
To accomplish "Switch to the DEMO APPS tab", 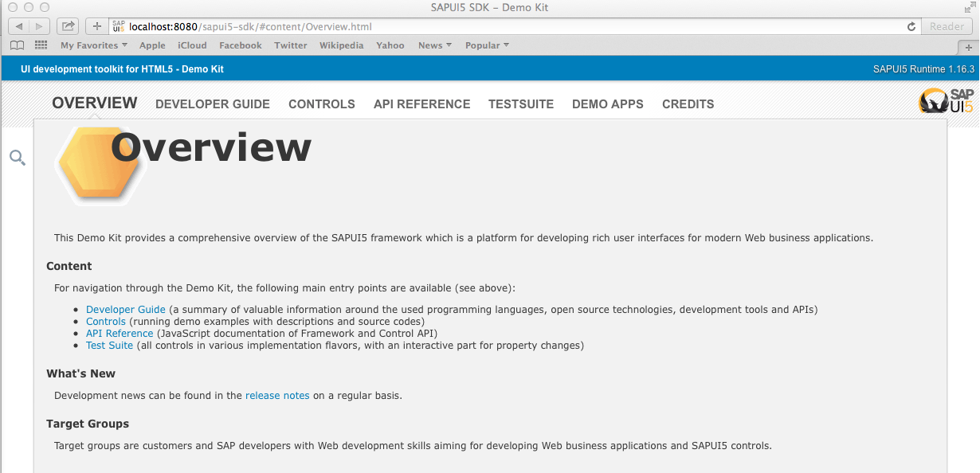I will point(608,104).
